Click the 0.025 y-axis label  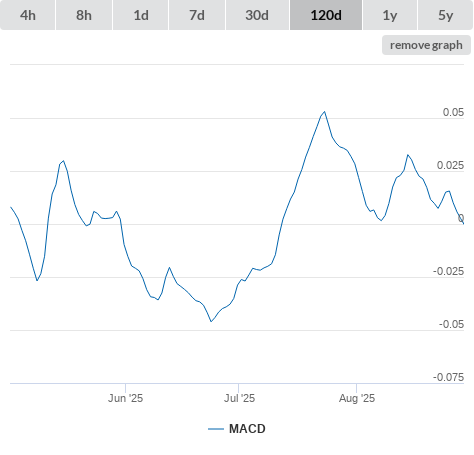pyautogui.click(x=450, y=165)
